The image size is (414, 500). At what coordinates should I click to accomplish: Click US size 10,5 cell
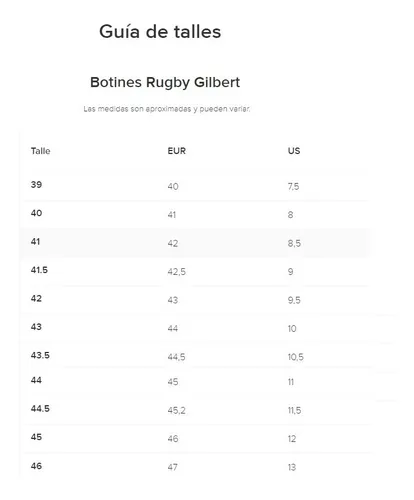point(296,357)
